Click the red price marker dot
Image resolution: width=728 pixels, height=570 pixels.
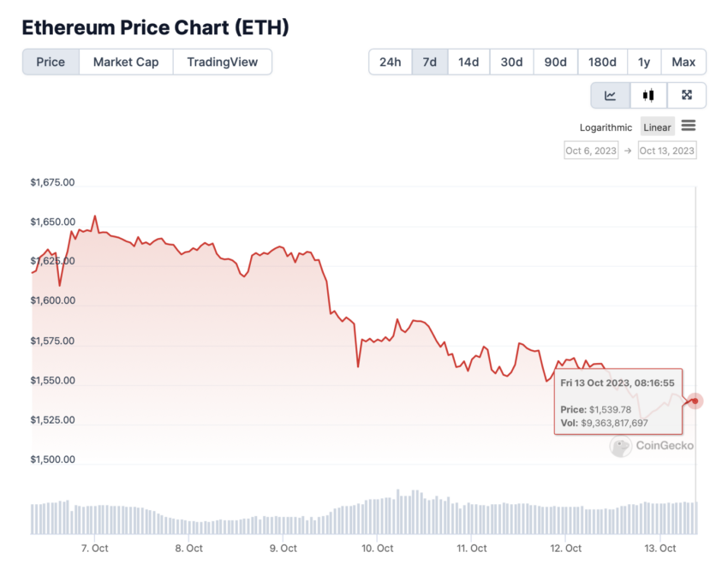[x=695, y=401]
